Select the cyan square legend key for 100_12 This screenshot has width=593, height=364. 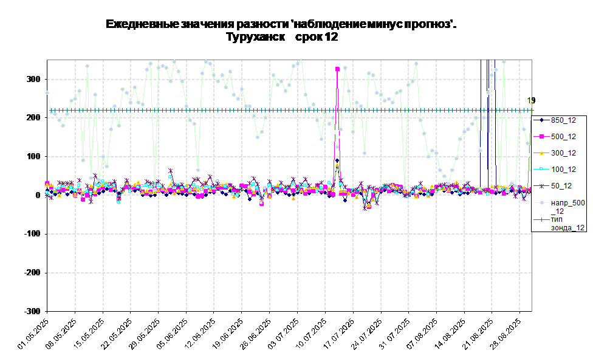tap(541, 169)
